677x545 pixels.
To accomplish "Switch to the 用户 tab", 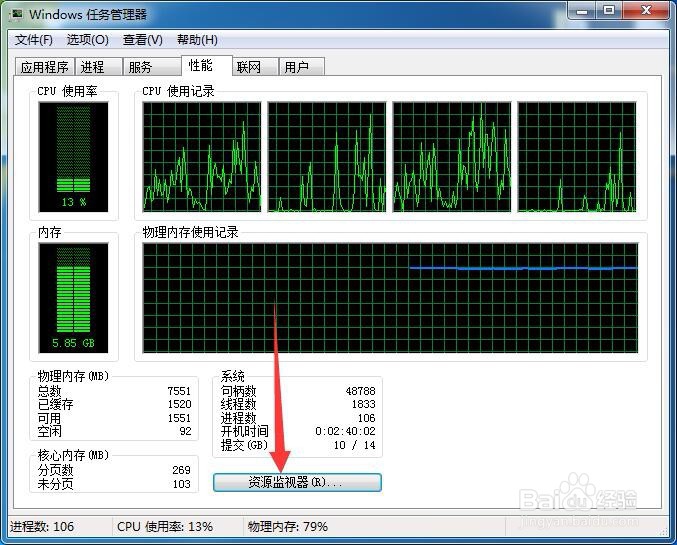I will [x=301, y=67].
